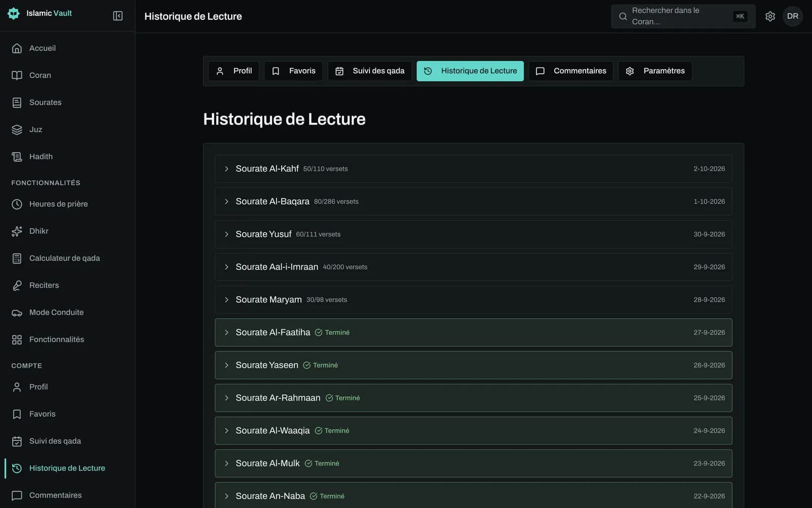Expand the Sourate Al-Faatiha entry
The image size is (812, 508).
coord(226,333)
